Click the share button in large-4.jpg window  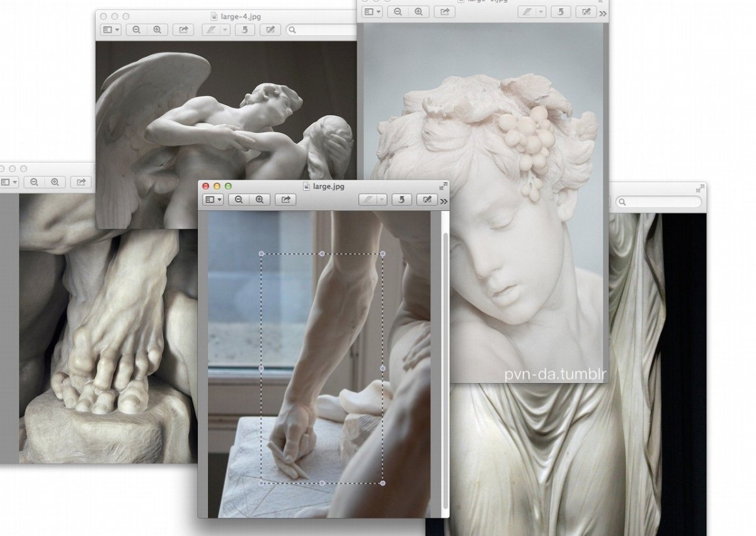coord(183,29)
